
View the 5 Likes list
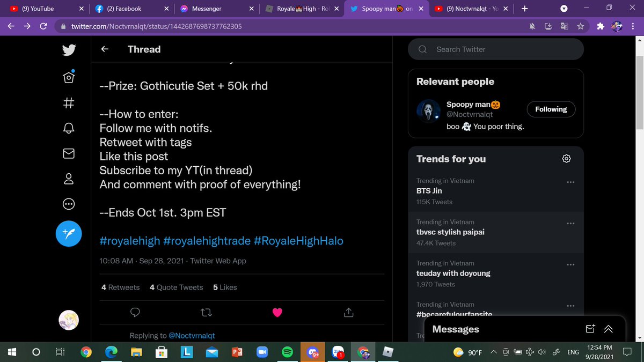(225, 287)
